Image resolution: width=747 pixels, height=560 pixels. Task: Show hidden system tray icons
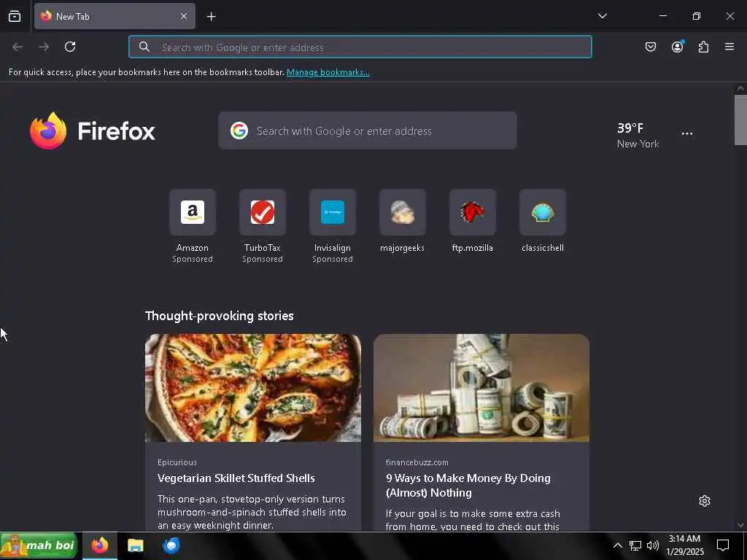617,545
